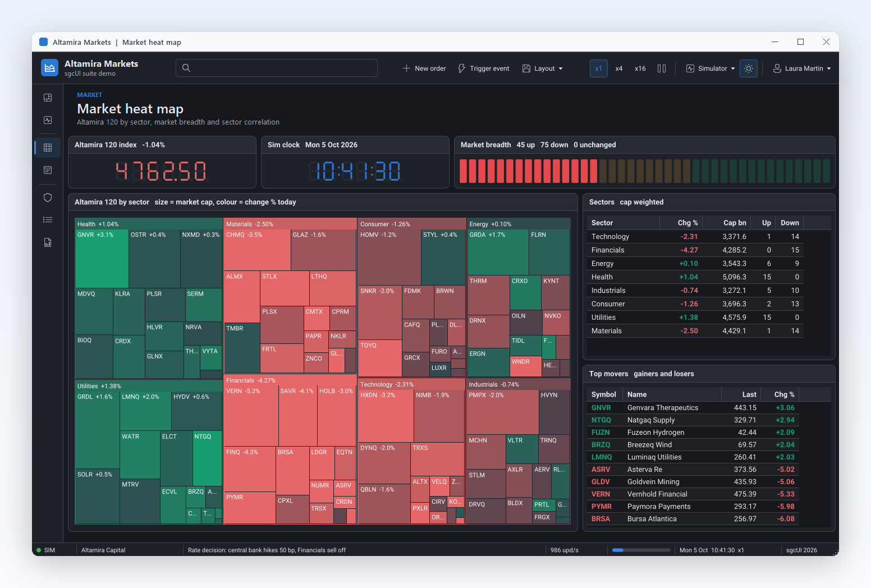Open the reports bar-chart document sidebar icon

click(48, 242)
